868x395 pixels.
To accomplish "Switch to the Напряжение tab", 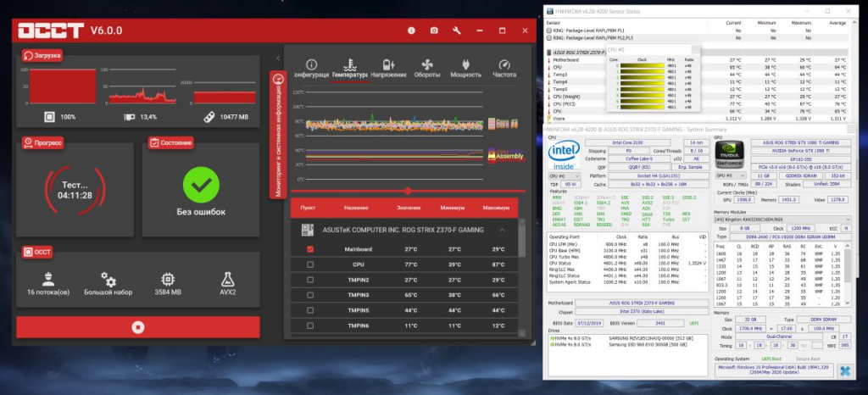I will pyautogui.click(x=389, y=69).
